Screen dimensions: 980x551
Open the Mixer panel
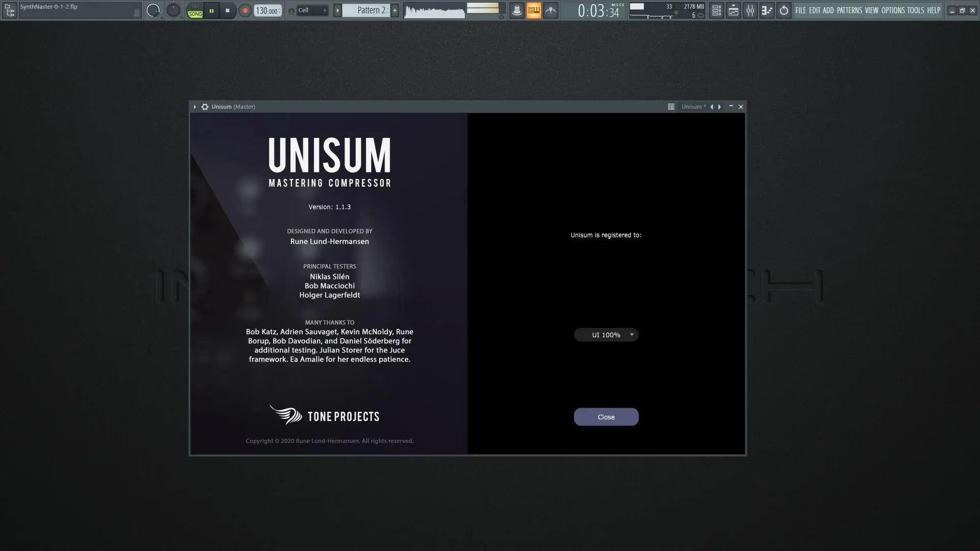(x=750, y=10)
